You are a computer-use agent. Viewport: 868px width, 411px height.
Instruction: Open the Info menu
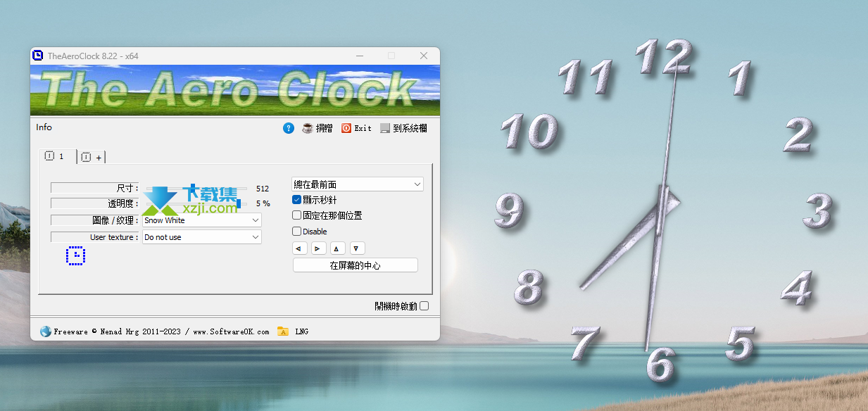click(44, 127)
